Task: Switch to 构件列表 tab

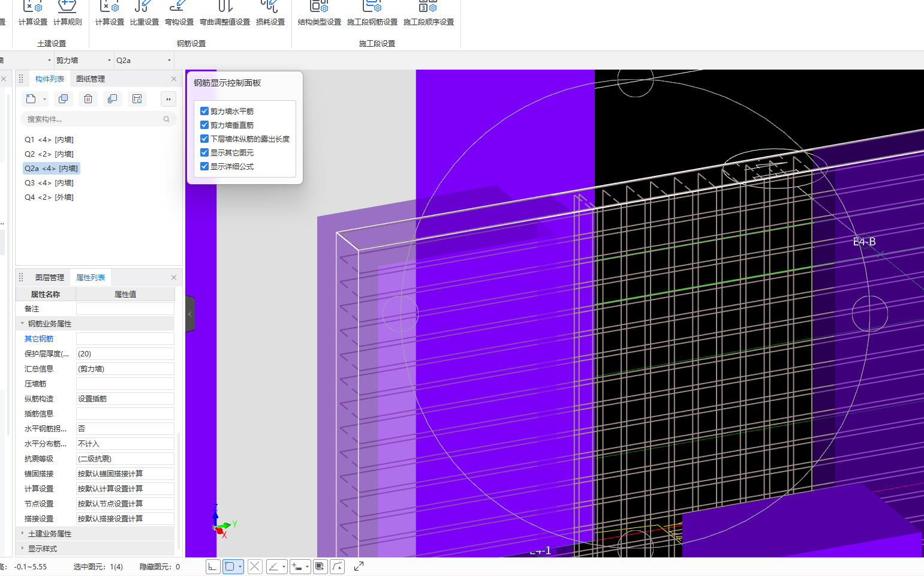Action: click(50, 79)
